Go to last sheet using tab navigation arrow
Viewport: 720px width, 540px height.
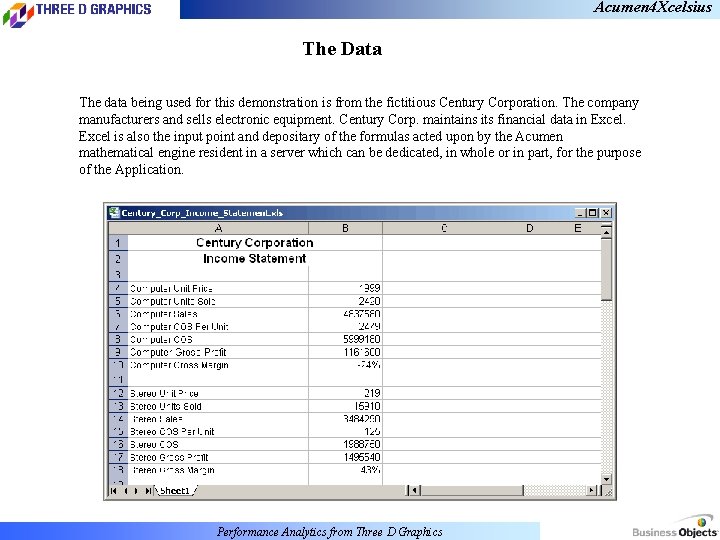[x=148, y=491]
